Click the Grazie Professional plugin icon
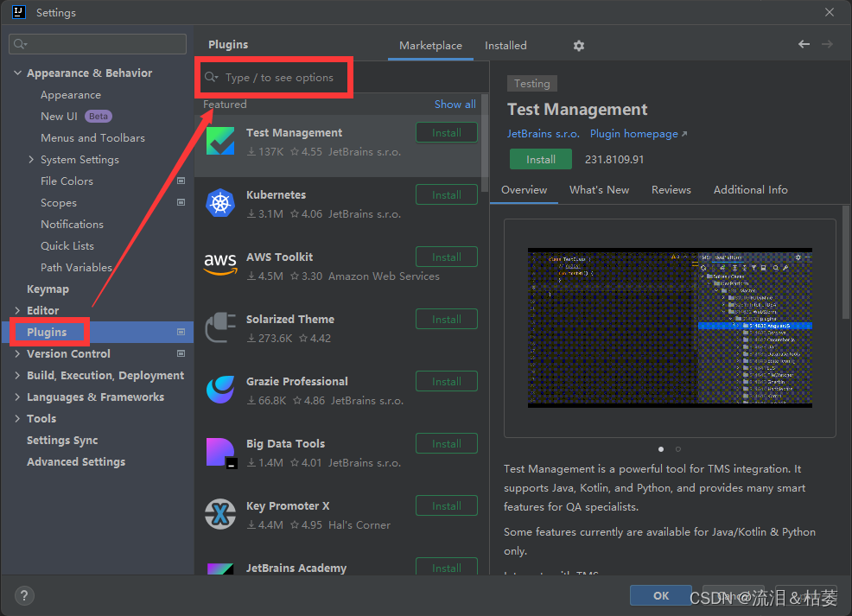 220,390
